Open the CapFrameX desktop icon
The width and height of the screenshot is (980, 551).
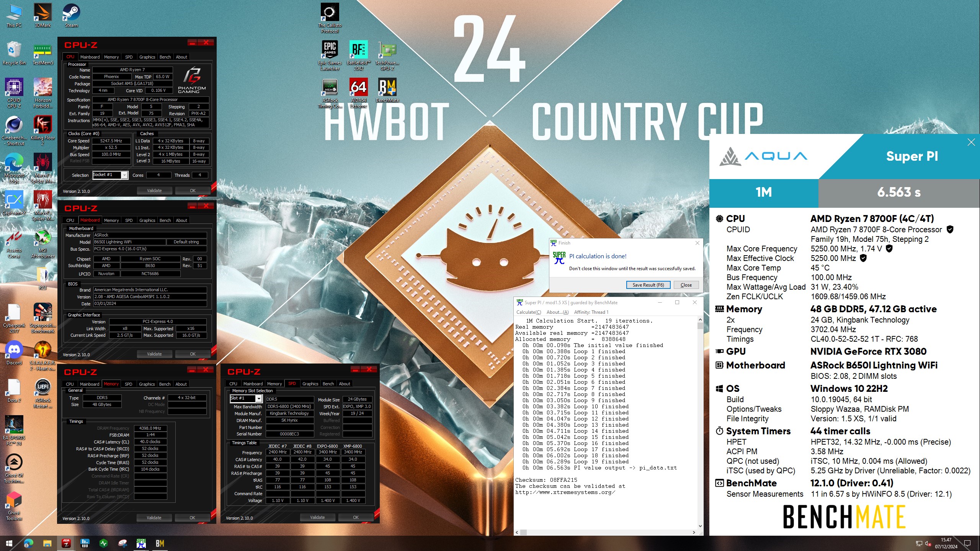[x=14, y=203]
